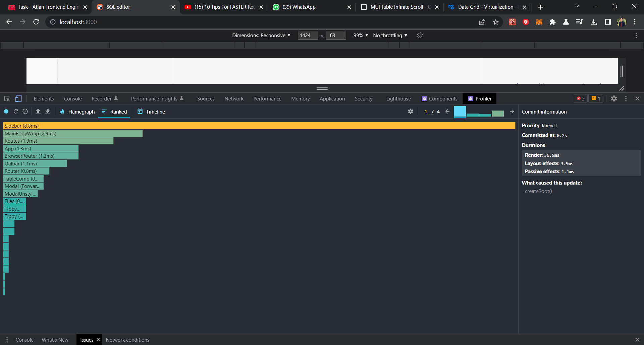This screenshot has width=644, height=345.
Task: Reload the localhost page
Action: click(x=36, y=22)
